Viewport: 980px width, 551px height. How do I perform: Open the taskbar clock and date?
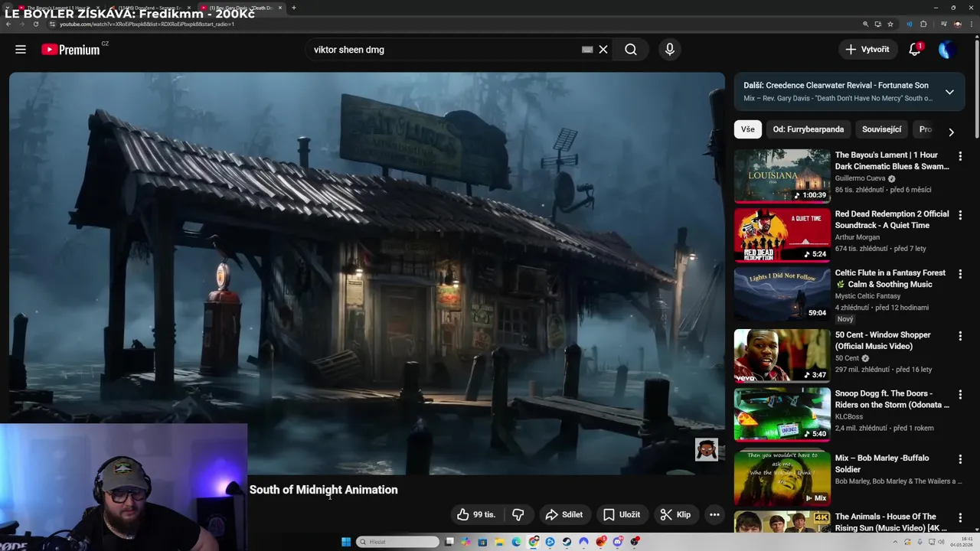[x=962, y=542]
